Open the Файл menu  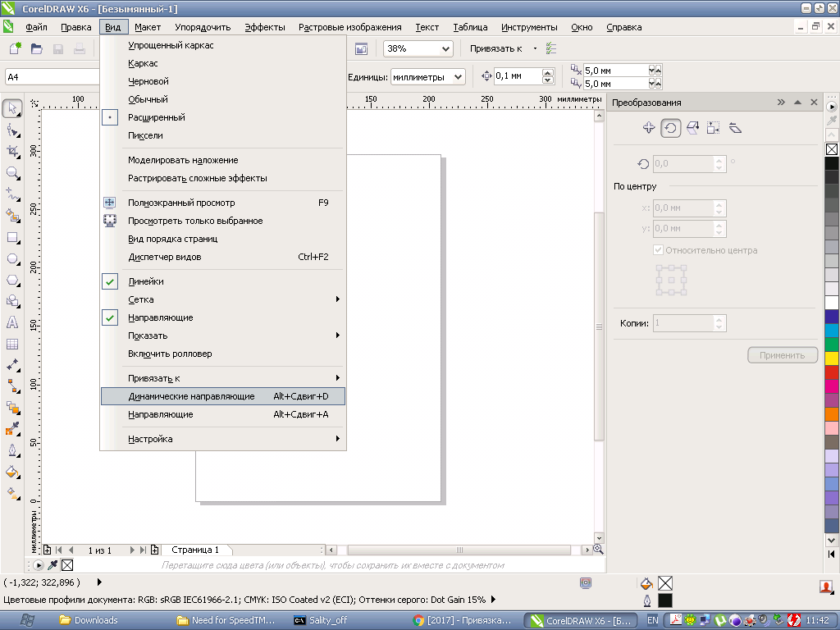click(x=36, y=27)
